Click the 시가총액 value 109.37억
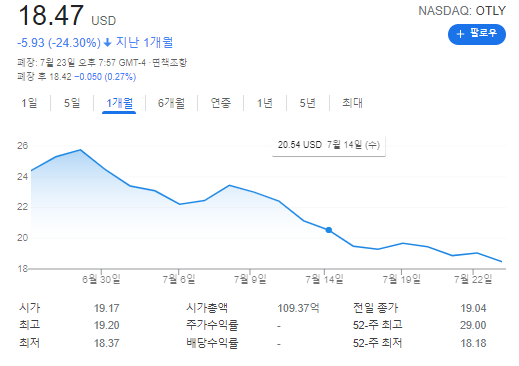 (x=298, y=308)
